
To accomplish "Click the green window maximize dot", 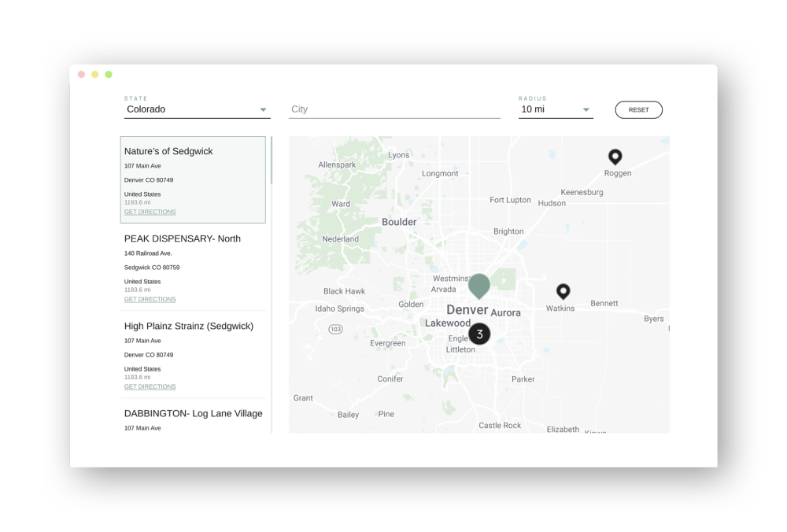I will [109, 75].
